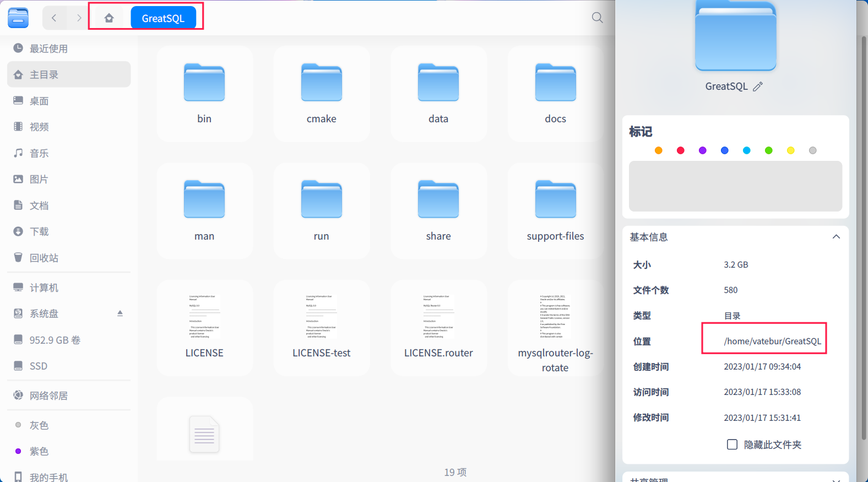The height and width of the screenshot is (482, 868).
Task: Pick the green tag color dot
Action: click(x=768, y=150)
